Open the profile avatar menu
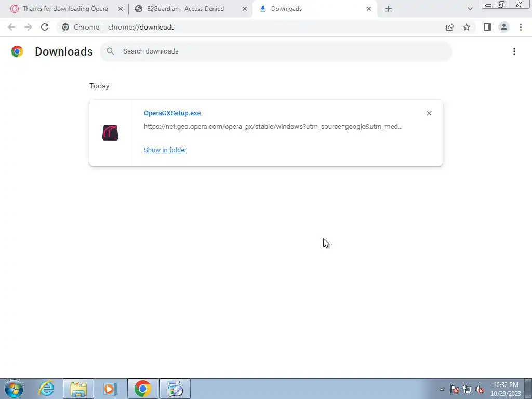 504,27
